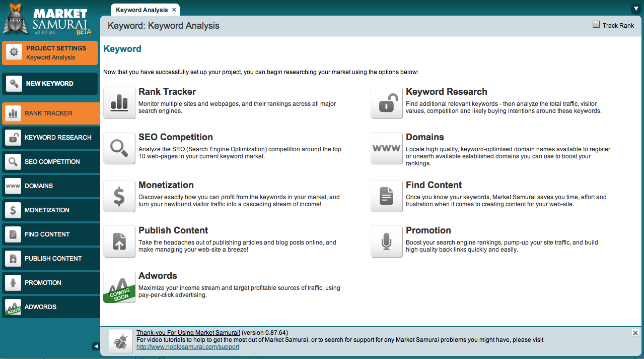Select Promotion label in the sidebar
Screen dimensions: 644x359
(x=43, y=283)
